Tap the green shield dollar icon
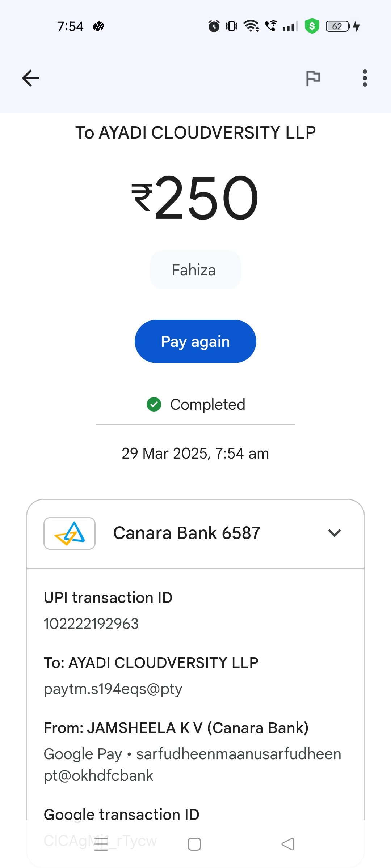Viewport: 391px width, 868px height. pyautogui.click(x=312, y=26)
